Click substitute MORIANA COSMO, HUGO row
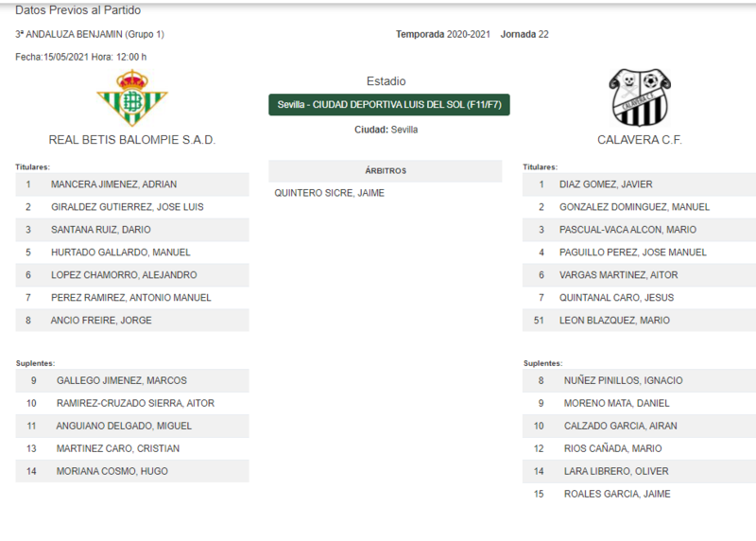 pyautogui.click(x=132, y=472)
